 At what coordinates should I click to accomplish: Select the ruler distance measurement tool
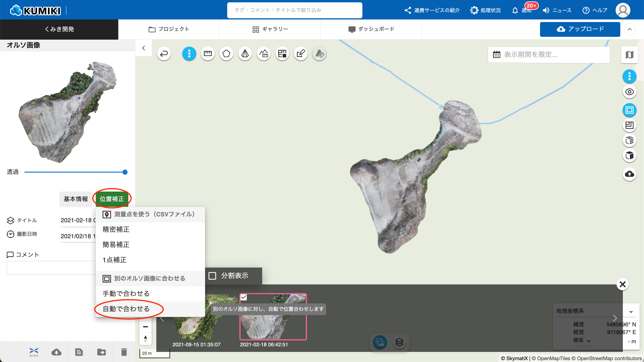pyautogui.click(x=207, y=53)
